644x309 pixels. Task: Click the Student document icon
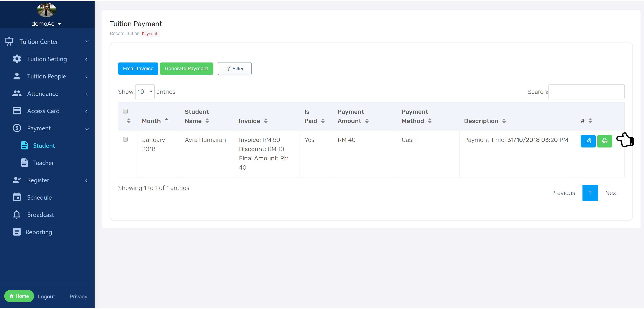[24, 145]
